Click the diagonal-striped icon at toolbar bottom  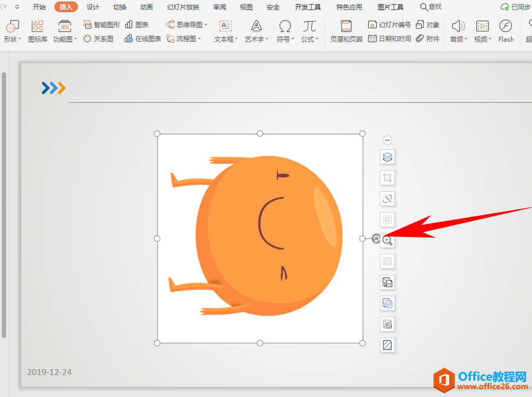[388, 345]
